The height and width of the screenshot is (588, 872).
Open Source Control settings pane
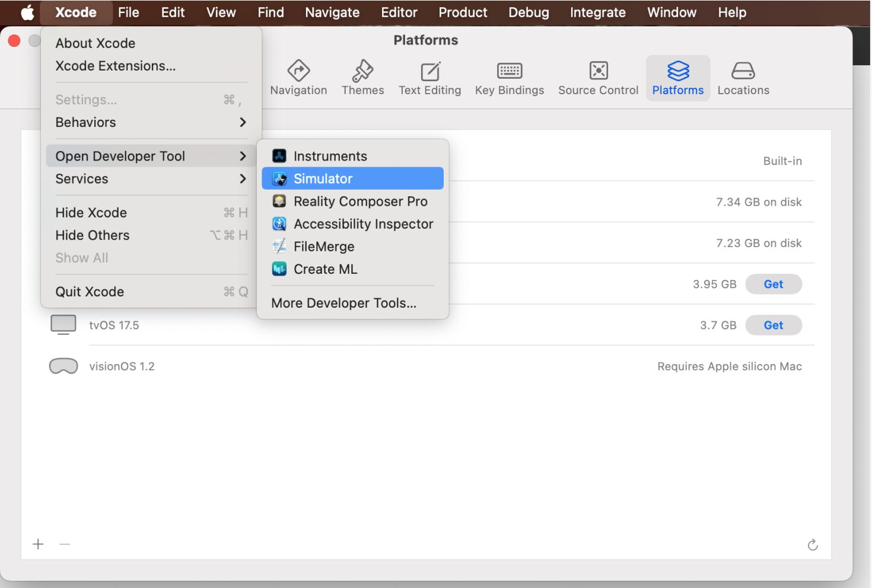[x=598, y=78]
